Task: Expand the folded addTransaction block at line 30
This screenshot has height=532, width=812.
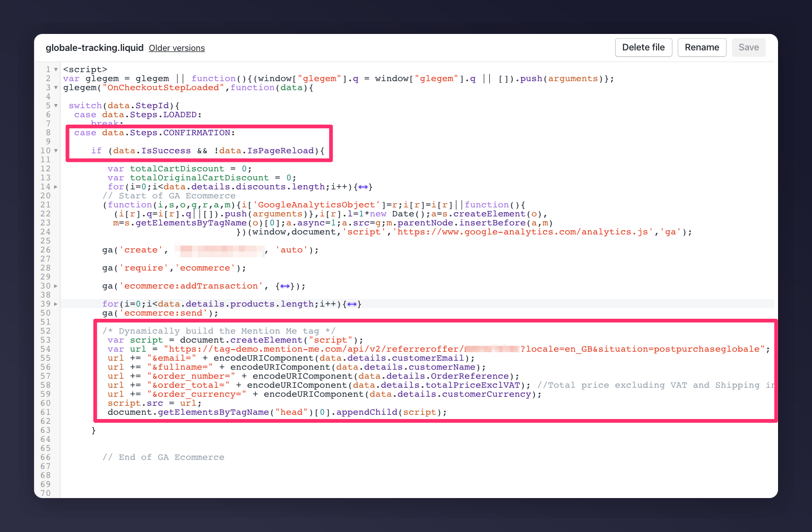Action: click(56, 286)
